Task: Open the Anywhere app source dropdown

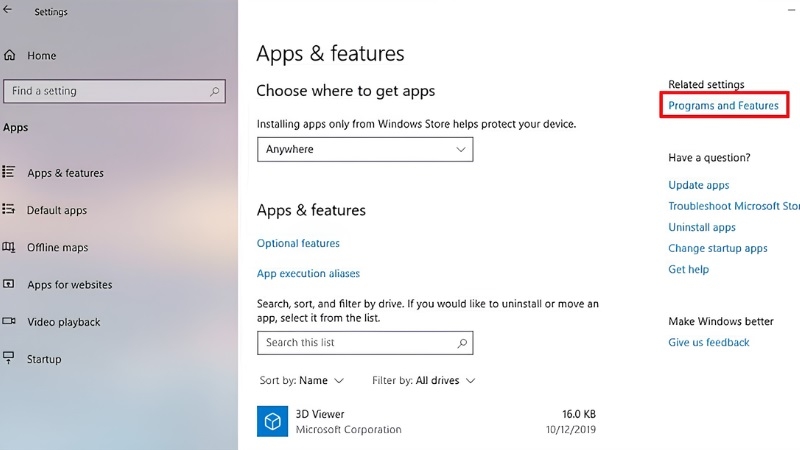Action: click(365, 149)
